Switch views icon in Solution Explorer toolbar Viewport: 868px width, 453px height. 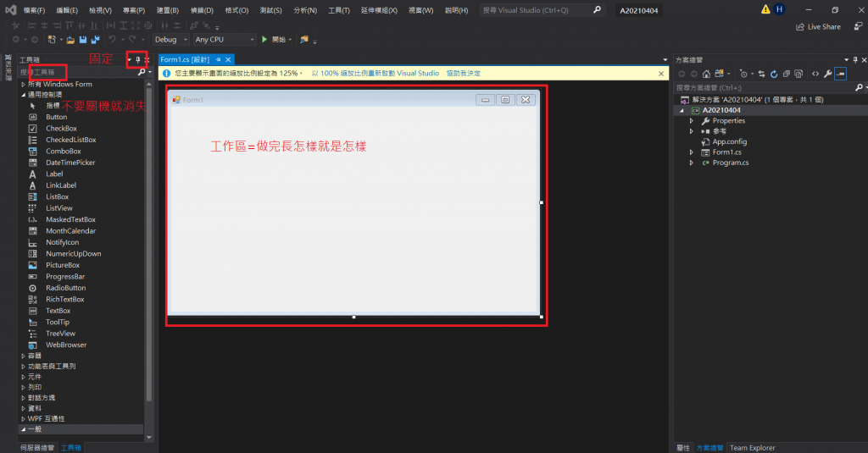coord(719,74)
